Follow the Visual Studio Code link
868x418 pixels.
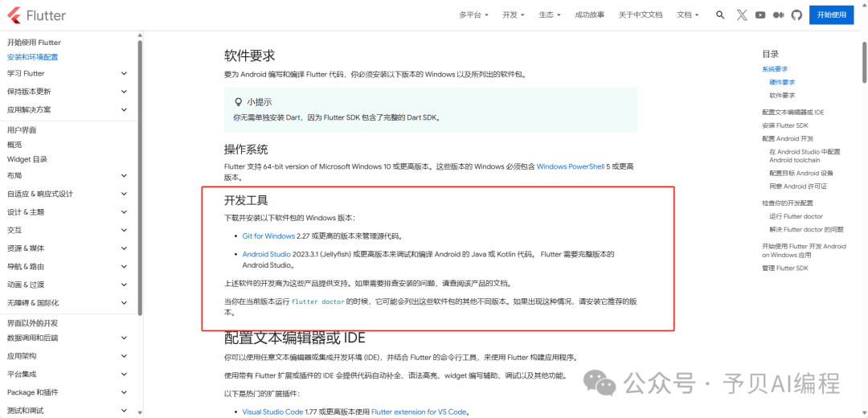coord(273,412)
